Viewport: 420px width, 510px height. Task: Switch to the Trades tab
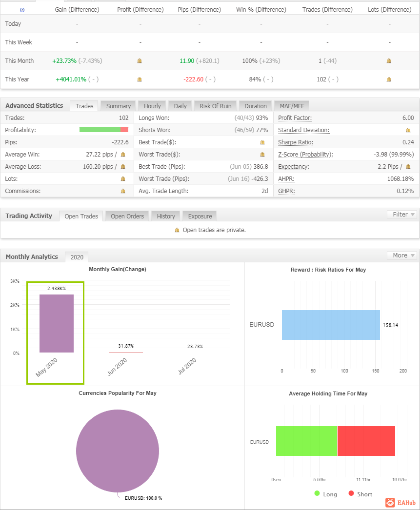coord(84,106)
